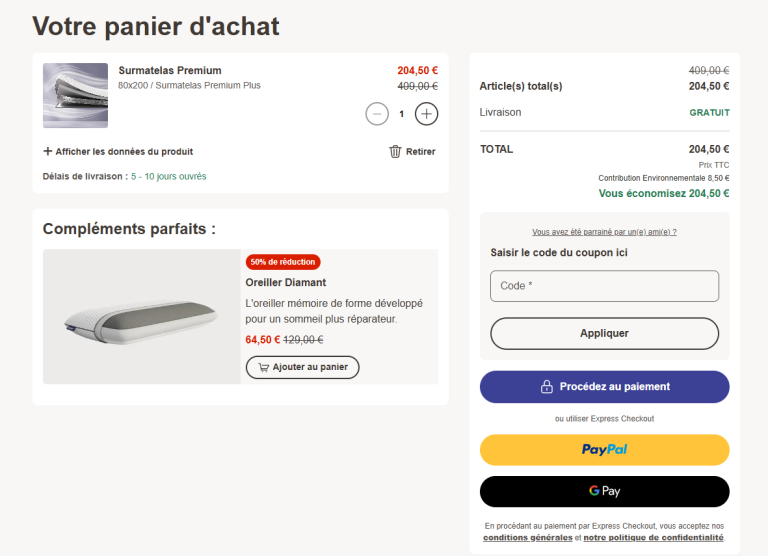Viewport: 768px width, 556px height.
Task: Open 'notre politique de confidentialité' link
Action: point(653,538)
